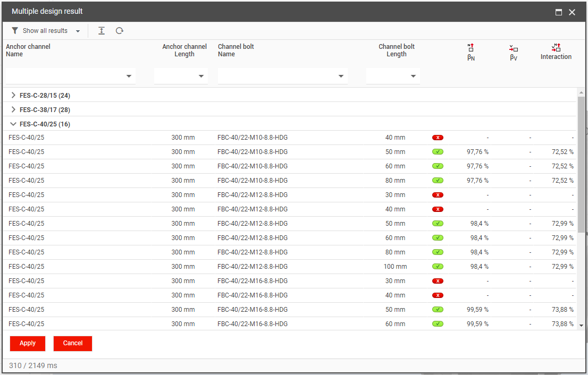Click the 72,52 % interaction in M10 80 mm row

pos(562,180)
